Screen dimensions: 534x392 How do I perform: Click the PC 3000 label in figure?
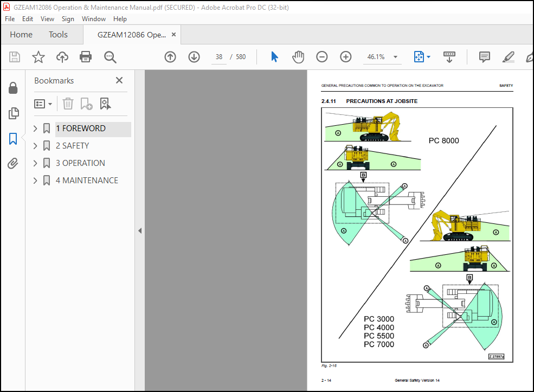379,319
